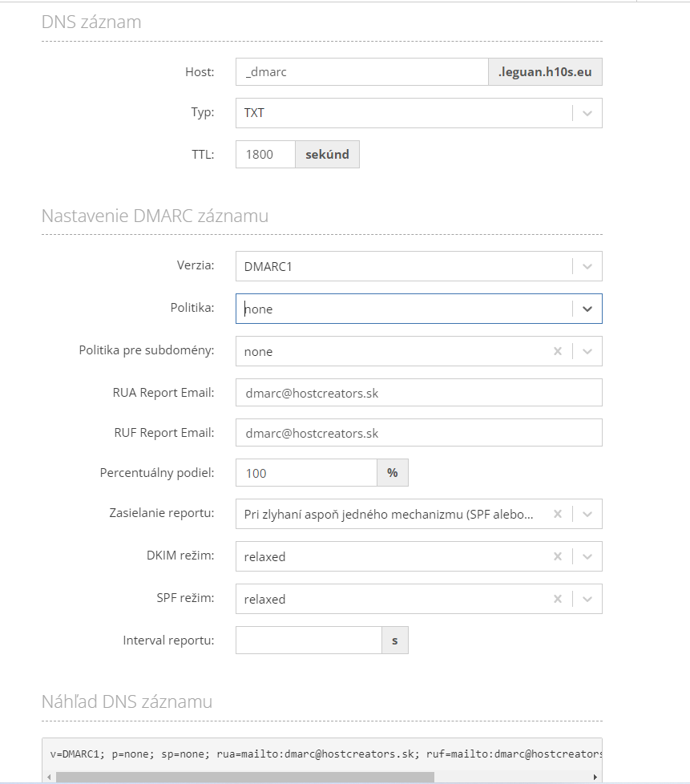This screenshot has height=784, width=690.
Task: Click the empty Interval reportu field
Action: [x=309, y=641]
